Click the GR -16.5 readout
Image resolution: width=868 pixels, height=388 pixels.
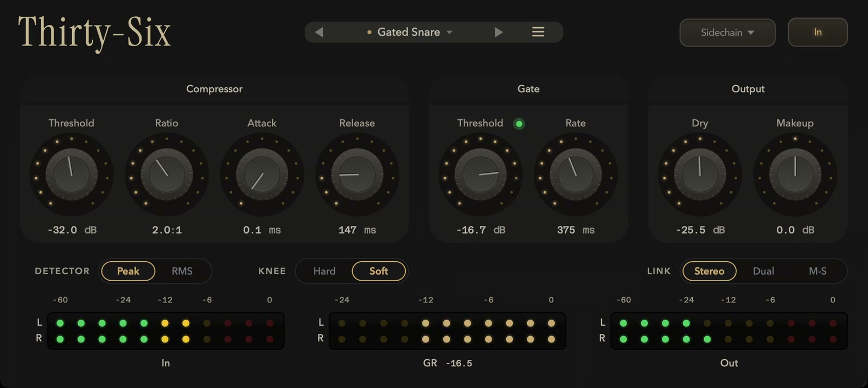click(448, 363)
